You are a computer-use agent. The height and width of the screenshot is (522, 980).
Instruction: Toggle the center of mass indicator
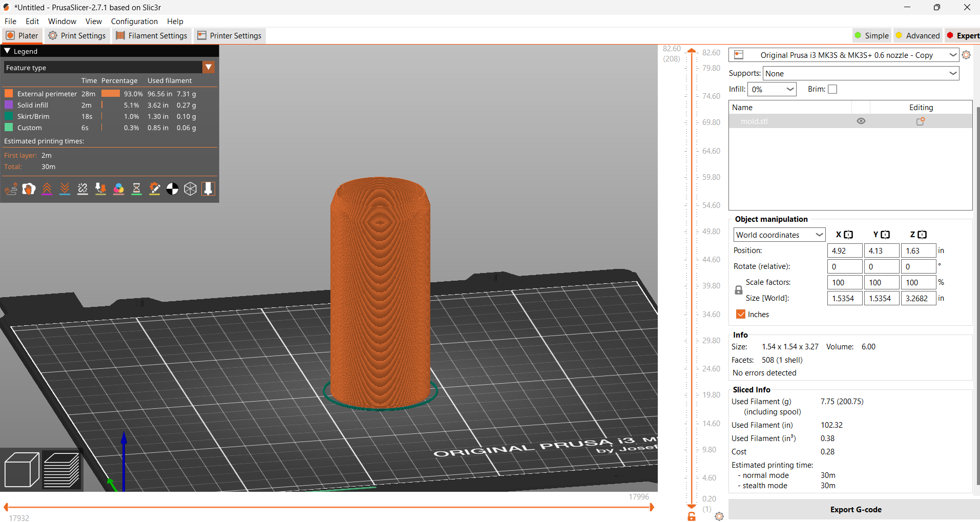point(172,189)
